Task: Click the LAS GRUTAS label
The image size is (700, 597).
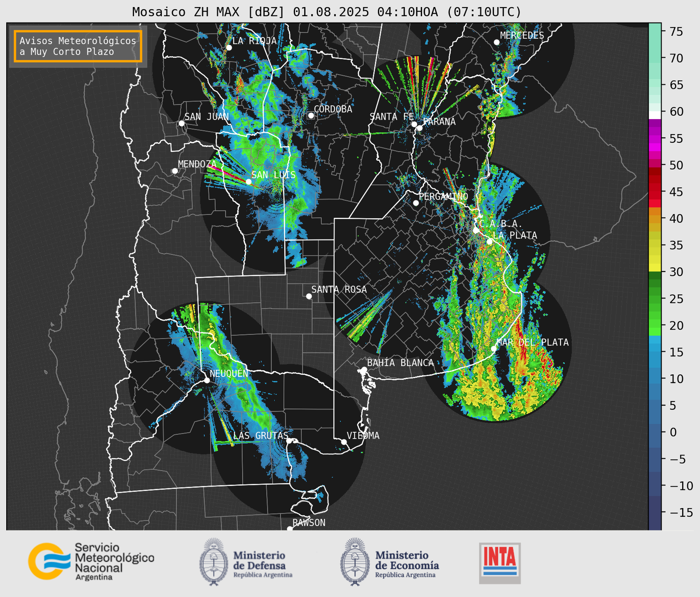Action: tap(261, 436)
